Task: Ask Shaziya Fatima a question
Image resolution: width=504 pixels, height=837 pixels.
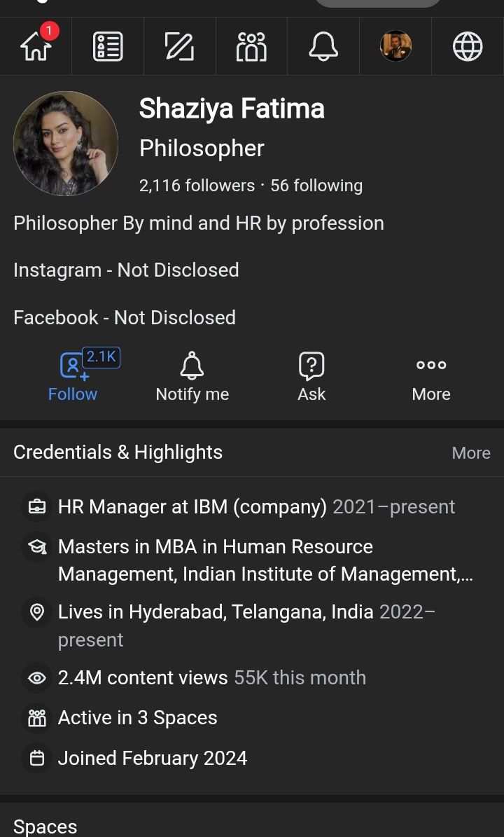Action: pos(311,377)
